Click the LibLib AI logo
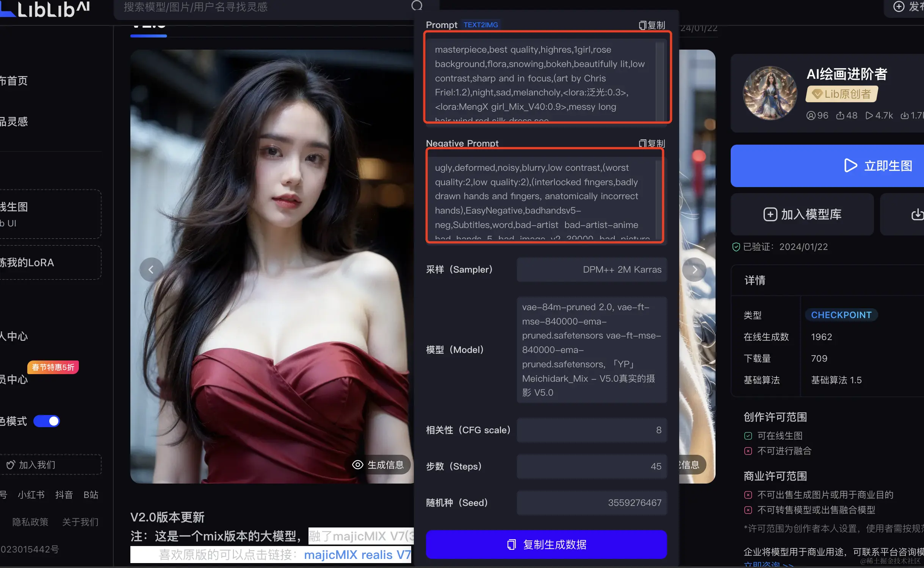The image size is (924, 568). coord(45,9)
